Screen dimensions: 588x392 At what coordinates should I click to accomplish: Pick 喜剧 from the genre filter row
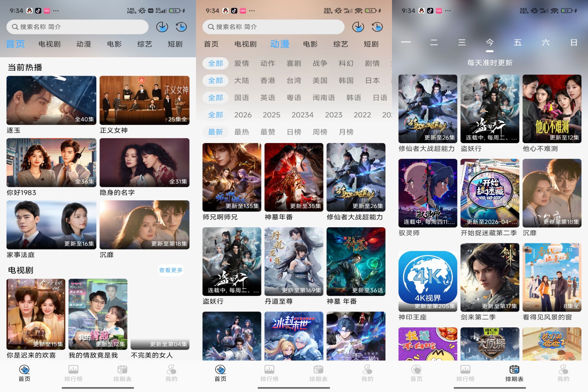click(295, 63)
